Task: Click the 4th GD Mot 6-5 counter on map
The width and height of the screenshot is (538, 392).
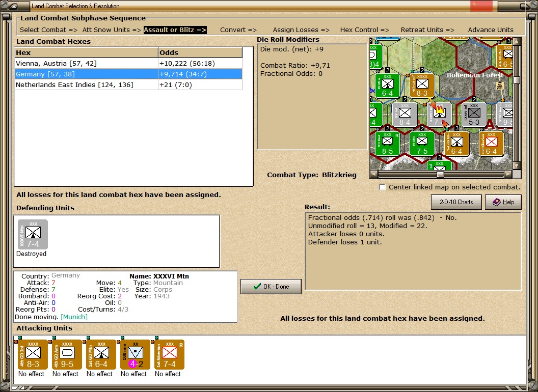Action: coord(505,57)
